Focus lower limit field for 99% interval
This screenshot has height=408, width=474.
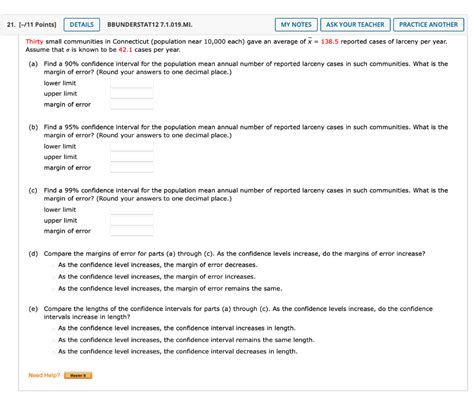coord(132,210)
